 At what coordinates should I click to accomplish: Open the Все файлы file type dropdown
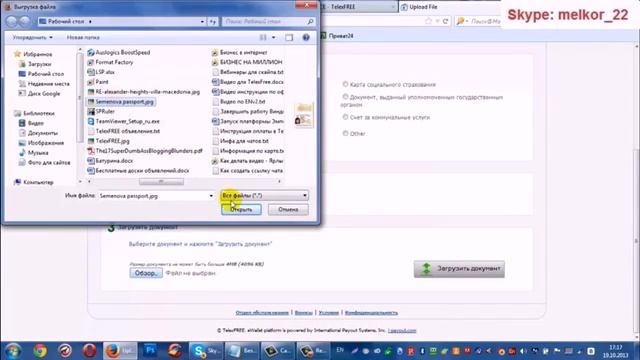[x=264, y=196]
